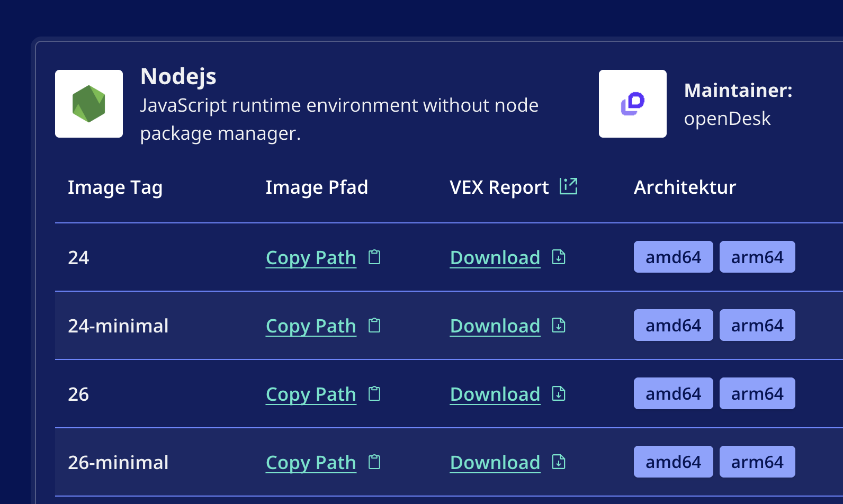Click the Nodejs hexagon logo
Image resolution: width=843 pixels, height=504 pixels.
click(89, 104)
